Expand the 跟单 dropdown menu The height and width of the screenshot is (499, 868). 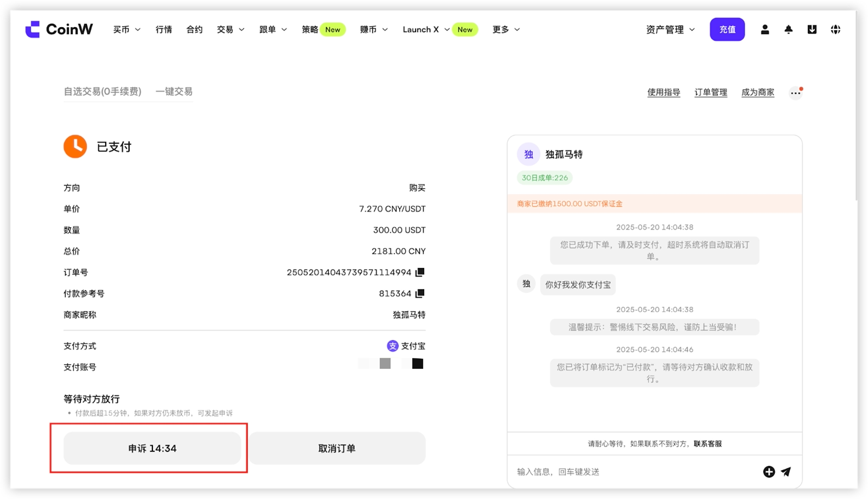[x=273, y=29]
